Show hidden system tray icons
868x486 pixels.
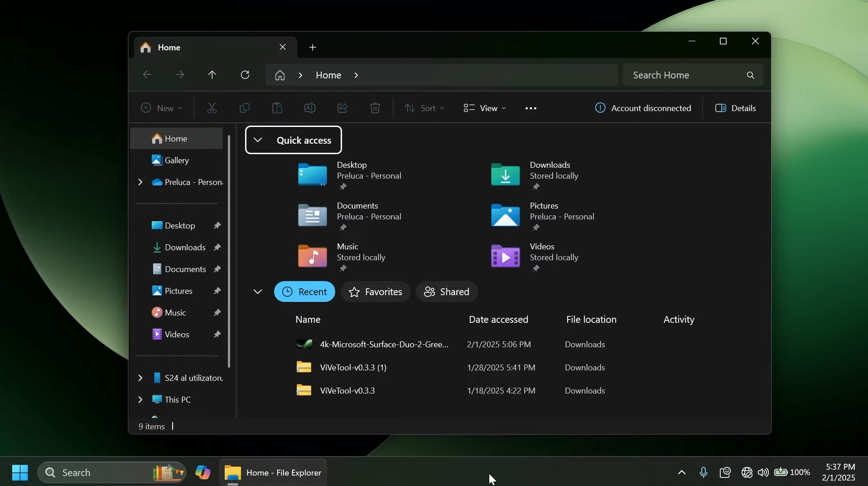[681, 472]
